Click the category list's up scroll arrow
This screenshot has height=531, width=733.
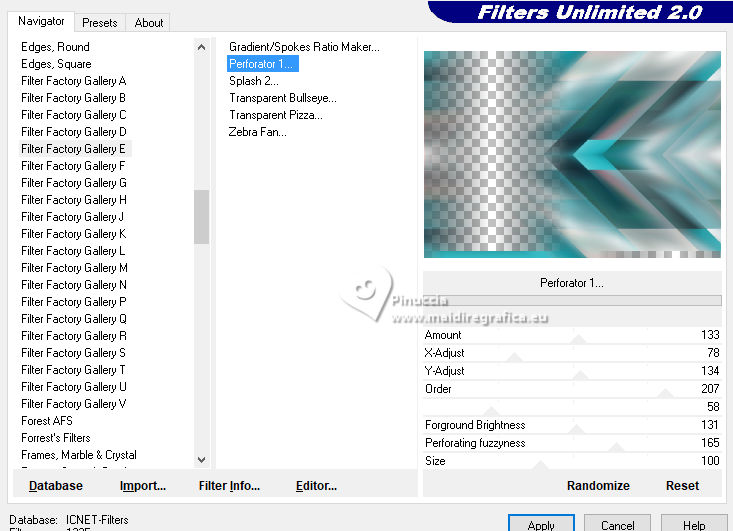[201, 47]
